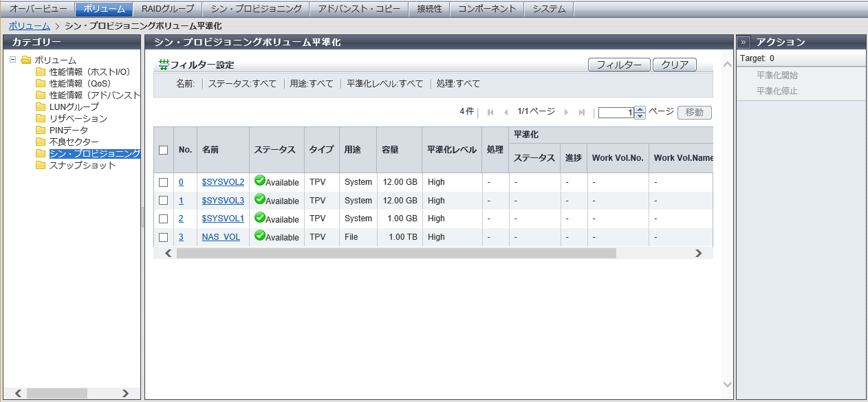Switch to the RAIDグループ tab
This screenshot has height=402, width=868.
168,9
